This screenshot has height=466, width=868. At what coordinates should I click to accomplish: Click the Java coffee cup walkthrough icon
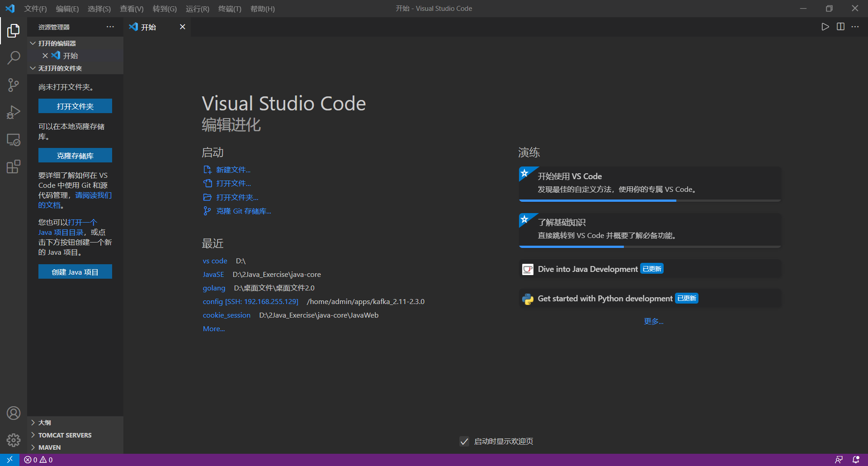528,270
